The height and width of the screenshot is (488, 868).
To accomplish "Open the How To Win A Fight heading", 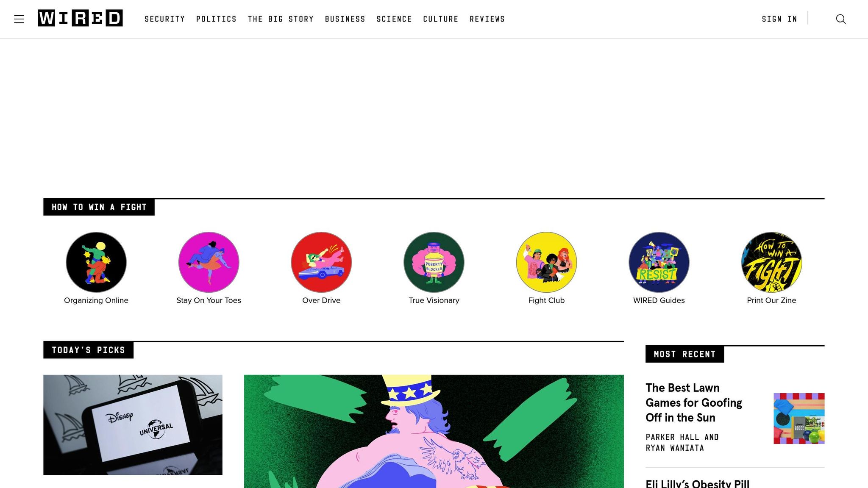I will pos(99,207).
